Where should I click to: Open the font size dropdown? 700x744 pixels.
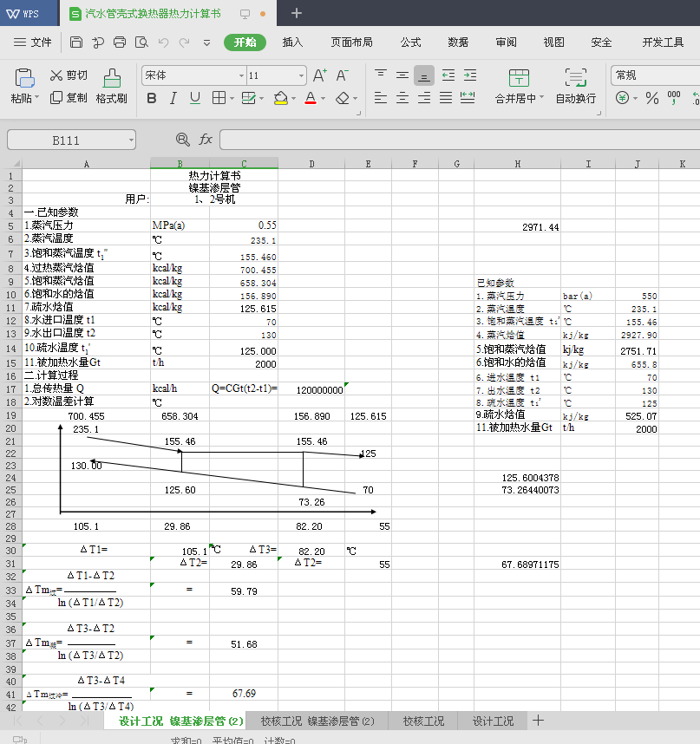pyautogui.click(x=301, y=76)
